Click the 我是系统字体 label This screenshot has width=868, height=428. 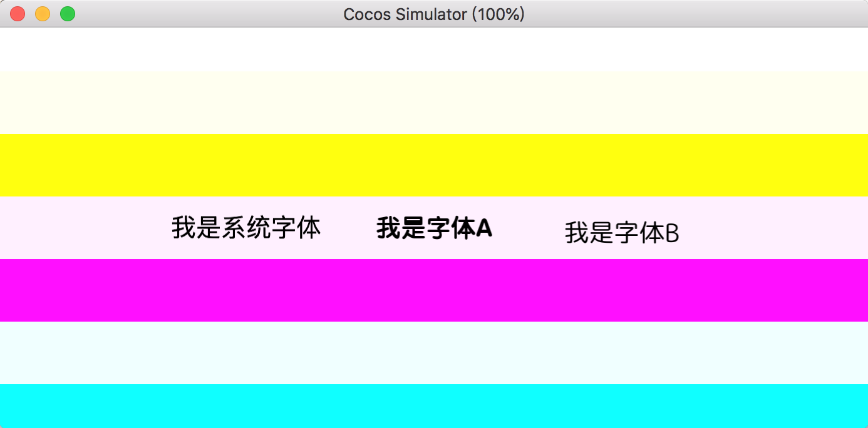246,228
